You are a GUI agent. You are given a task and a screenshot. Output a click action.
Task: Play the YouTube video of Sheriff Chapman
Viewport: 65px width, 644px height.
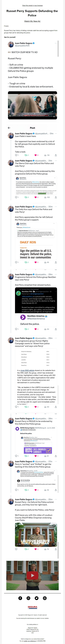(32, 575)
